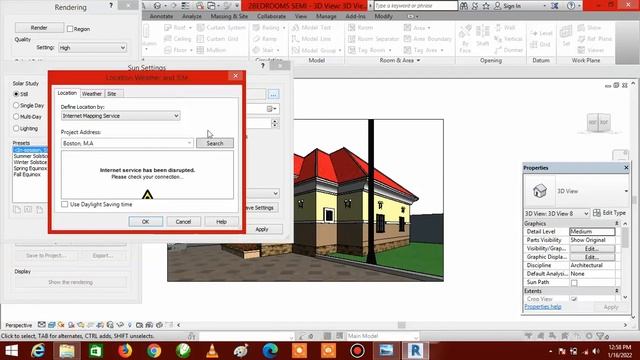The height and width of the screenshot is (360, 640).
Task: Select the Mullion tool
Action: tap(211, 50)
